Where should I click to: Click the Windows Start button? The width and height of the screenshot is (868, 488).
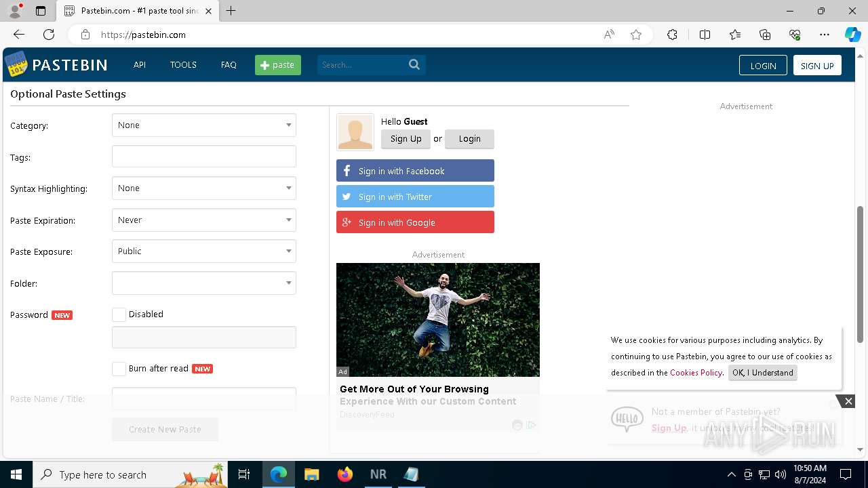tap(16, 474)
